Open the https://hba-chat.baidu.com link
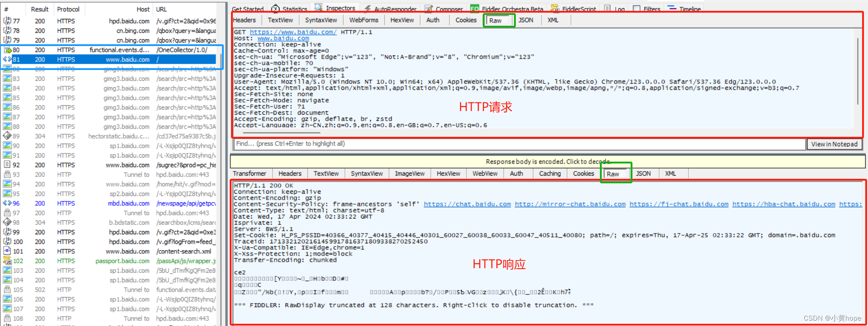This screenshot has width=868, height=326. coord(784,204)
